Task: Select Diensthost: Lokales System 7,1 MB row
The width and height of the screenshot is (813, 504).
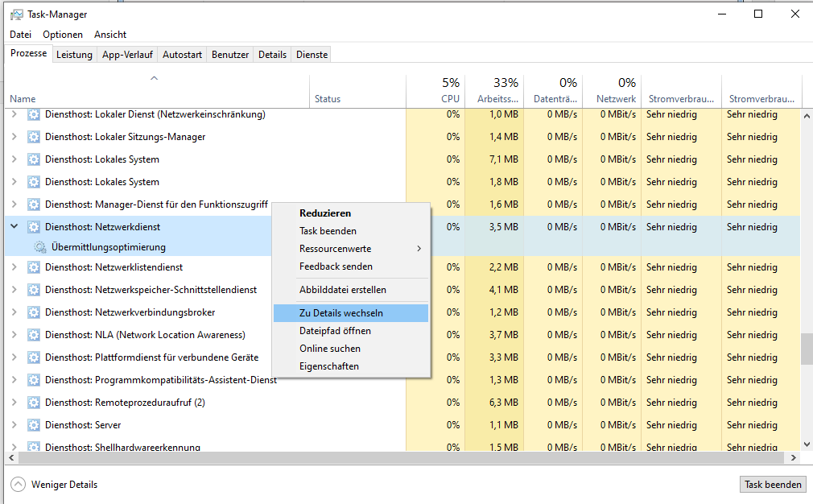Action: [402, 159]
